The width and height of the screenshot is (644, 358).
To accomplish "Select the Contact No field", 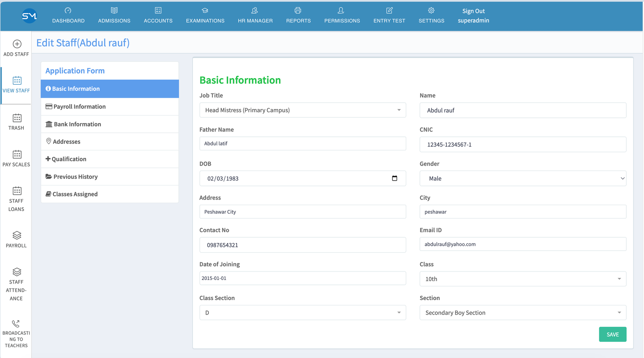I will point(303,245).
